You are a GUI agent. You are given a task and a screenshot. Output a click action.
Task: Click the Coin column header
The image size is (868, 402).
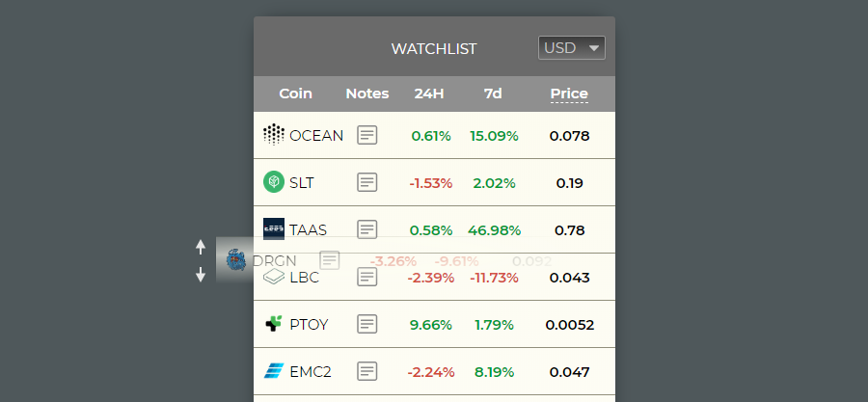pyautogui.click(x=295, y=94)
